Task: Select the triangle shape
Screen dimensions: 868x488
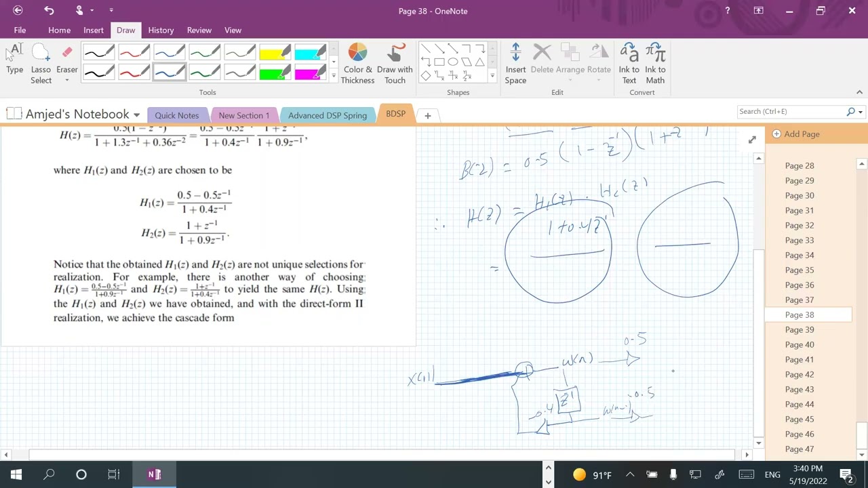Action: [x=480, y=62]
